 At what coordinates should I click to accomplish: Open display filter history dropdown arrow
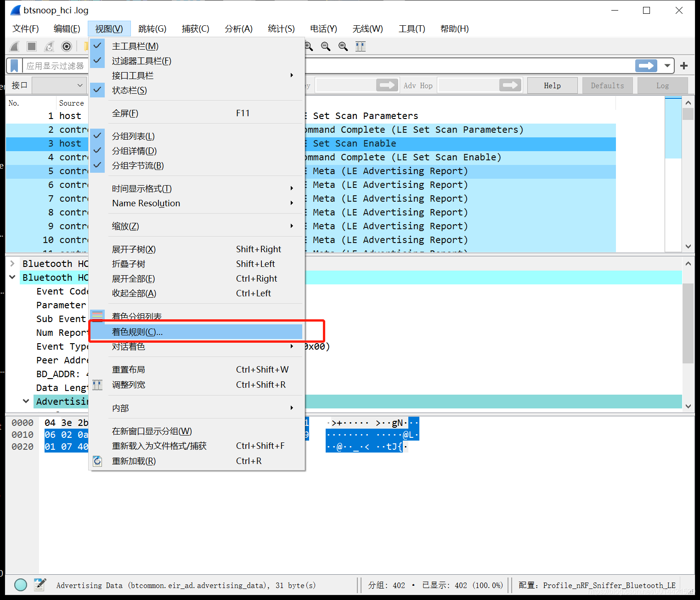click(667, 66)
